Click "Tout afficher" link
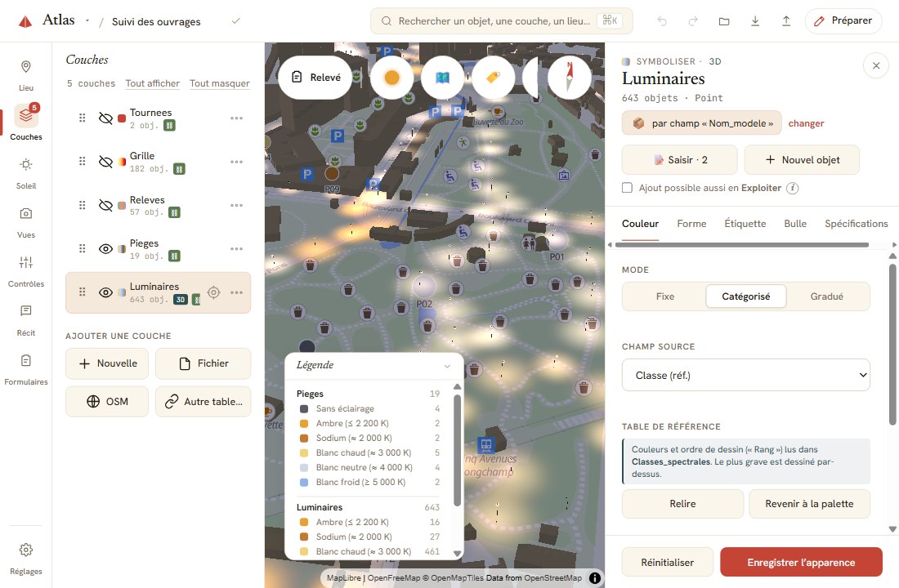The width and height of the screenshot is (899, 588). click(153, 83)
